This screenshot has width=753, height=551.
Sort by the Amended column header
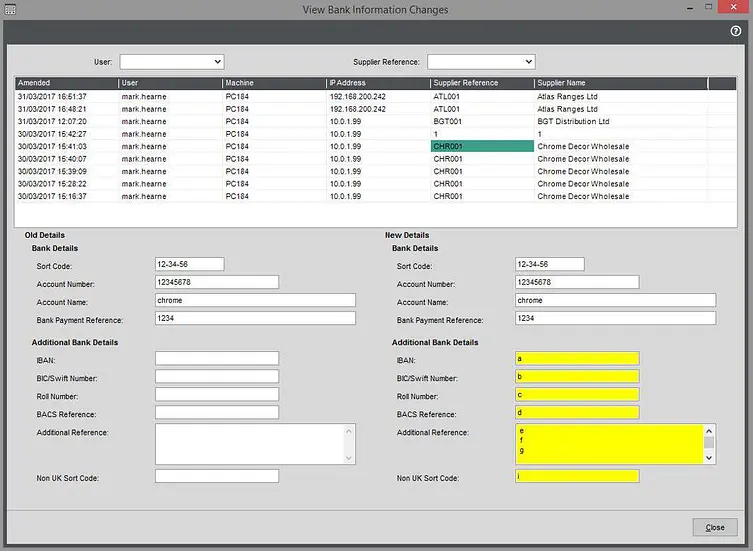[66, 83]
